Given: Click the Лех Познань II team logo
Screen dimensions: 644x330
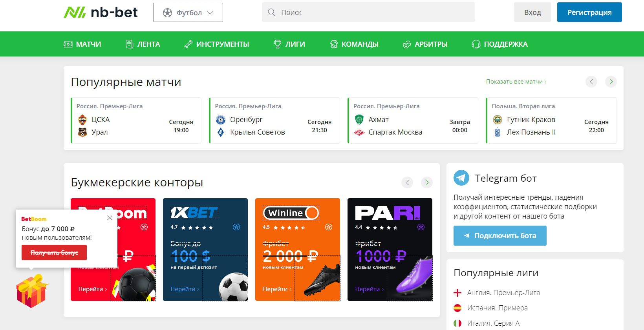Looking at the screenshot, I should click(x=498, y=132).
